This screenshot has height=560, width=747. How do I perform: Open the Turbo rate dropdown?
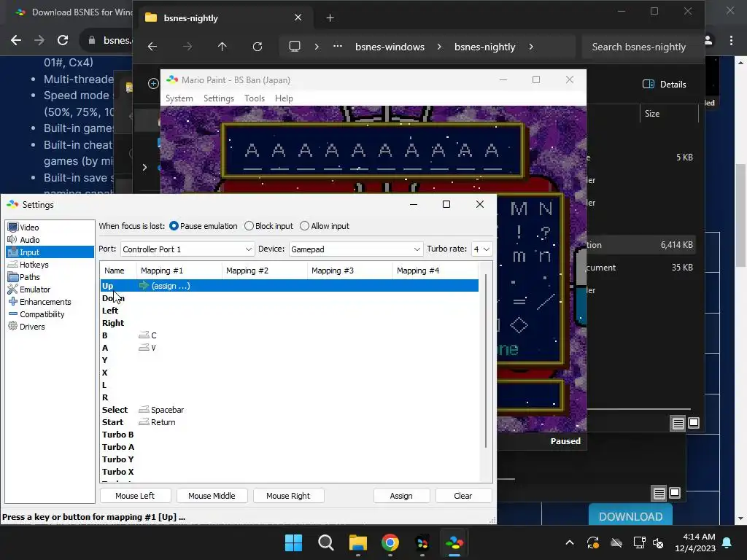pos(481,249)
